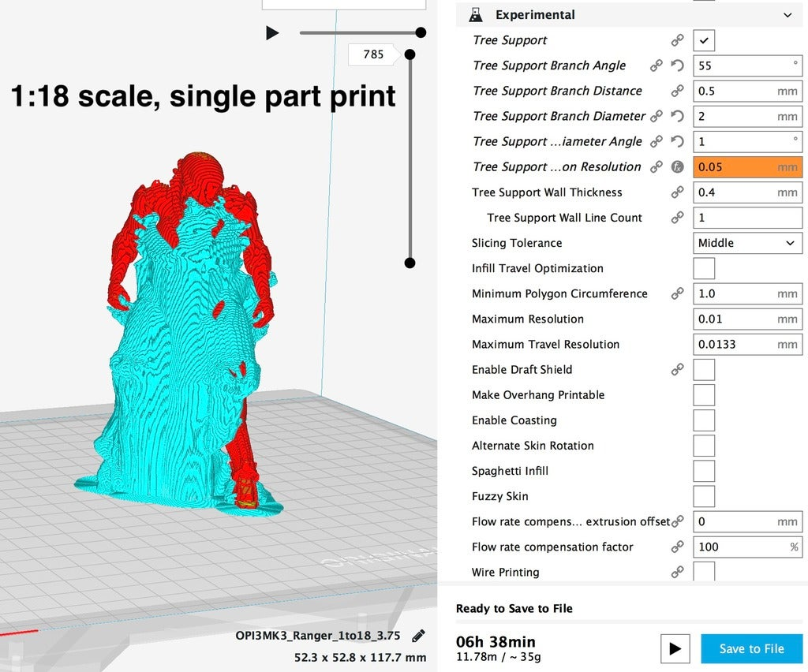Click the Minimum Polygon Circumference field
The width and height of the screenshot is (808, 672).
747,293
